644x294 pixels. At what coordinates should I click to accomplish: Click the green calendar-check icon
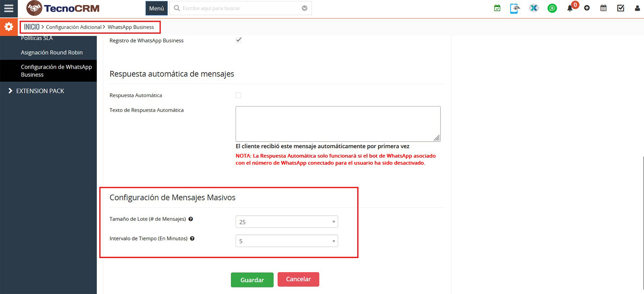tap(497, 8)
